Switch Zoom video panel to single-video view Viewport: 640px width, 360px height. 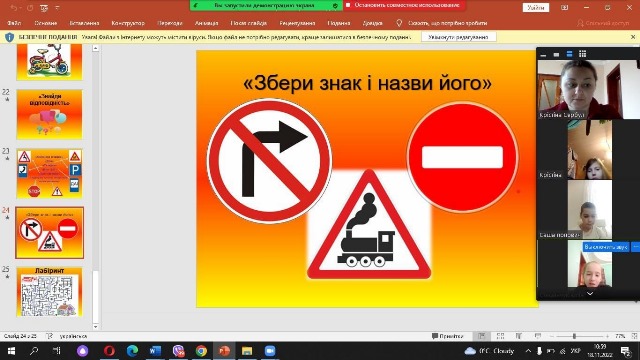click(x=556, y=54)
